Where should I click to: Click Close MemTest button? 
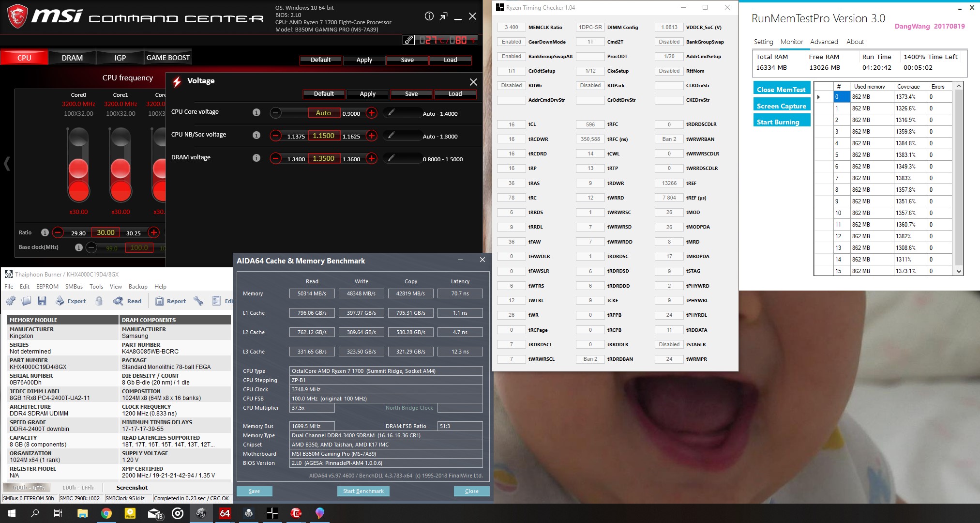click(x=782, y=89)
